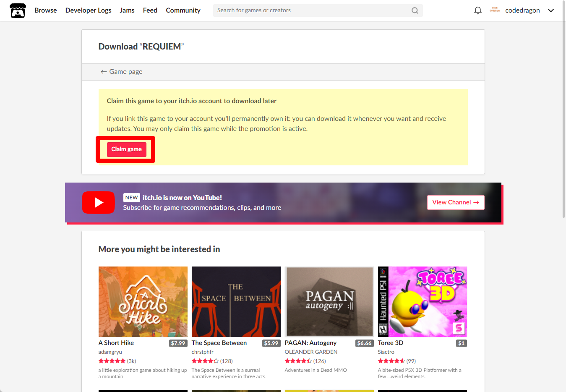The height and width of the screenshot is (392, 566).
Task: Open the itch.io home logo
Action: click(x=18, y=10)
